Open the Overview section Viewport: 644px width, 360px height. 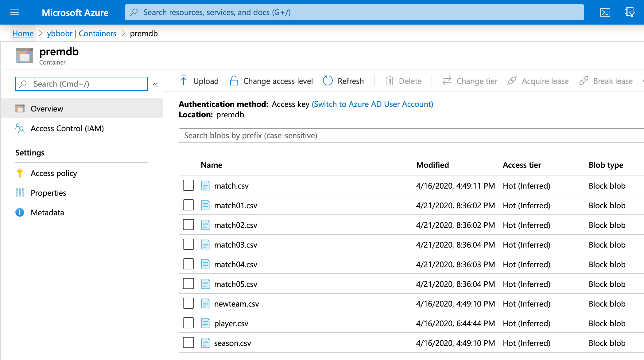pyautogui.click(x=46, y=108)
